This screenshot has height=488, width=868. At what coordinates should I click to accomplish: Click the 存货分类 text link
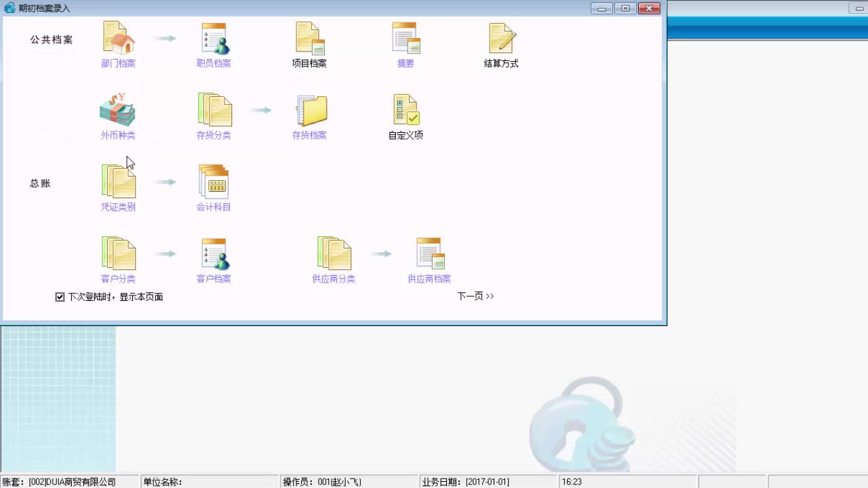pos(214,136)
